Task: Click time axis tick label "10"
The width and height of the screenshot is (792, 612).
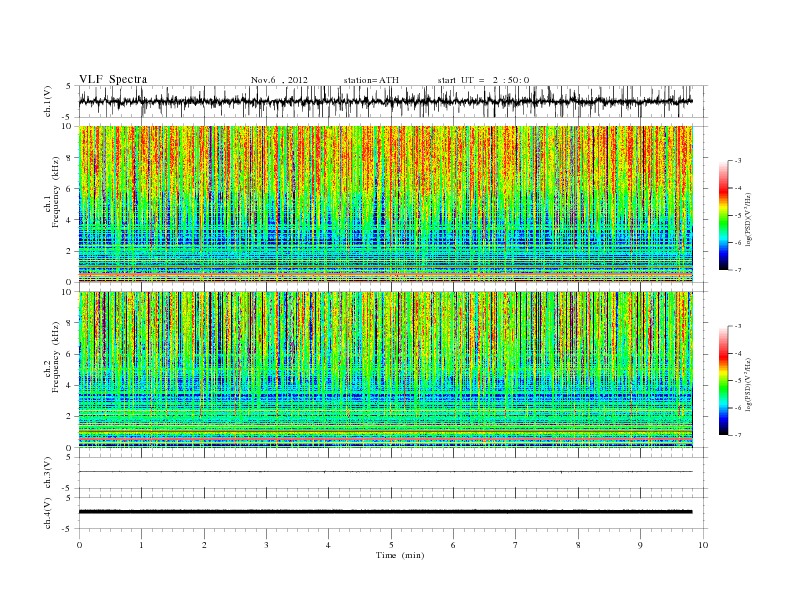Action: 703,545
